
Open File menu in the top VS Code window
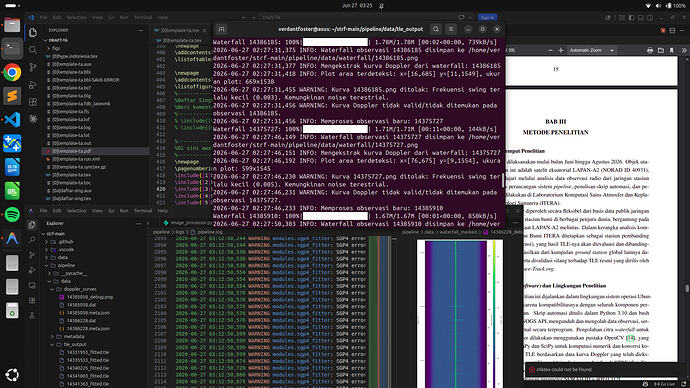[x=43, y=18]
